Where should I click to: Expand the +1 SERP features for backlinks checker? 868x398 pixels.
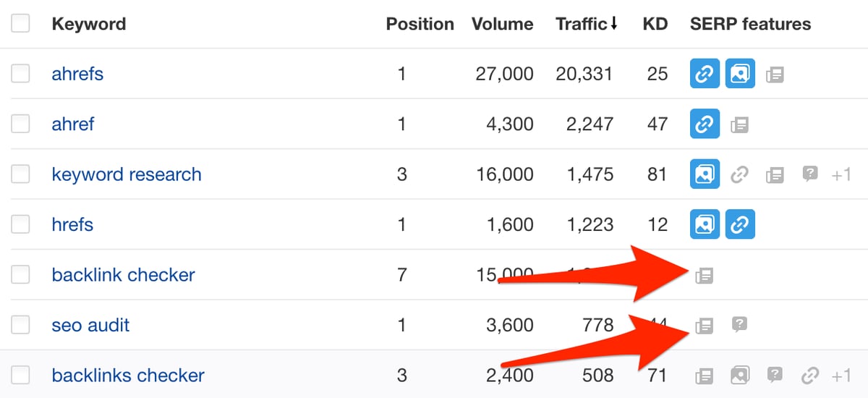pos(841,376)
